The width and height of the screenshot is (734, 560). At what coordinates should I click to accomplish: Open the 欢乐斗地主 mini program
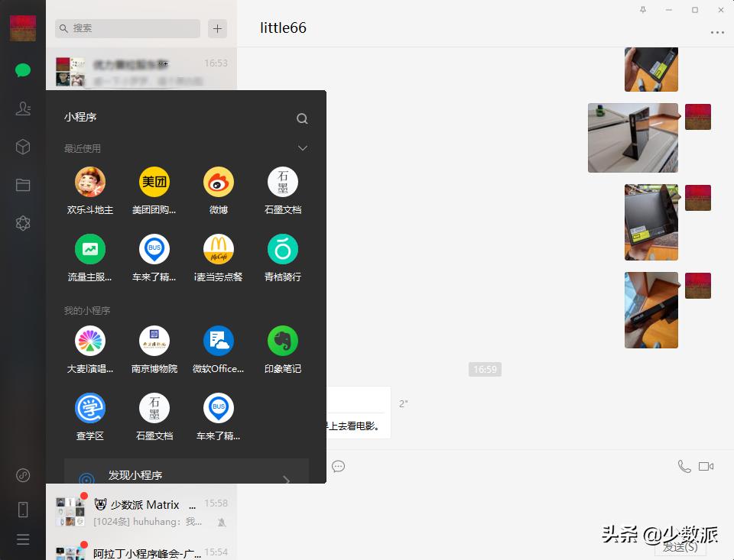[89, 183]
